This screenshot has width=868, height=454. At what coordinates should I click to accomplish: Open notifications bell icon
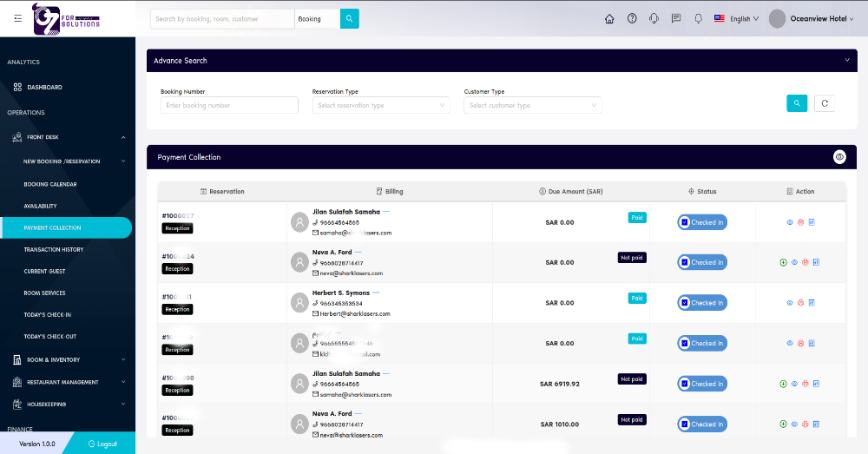point(698,18)
